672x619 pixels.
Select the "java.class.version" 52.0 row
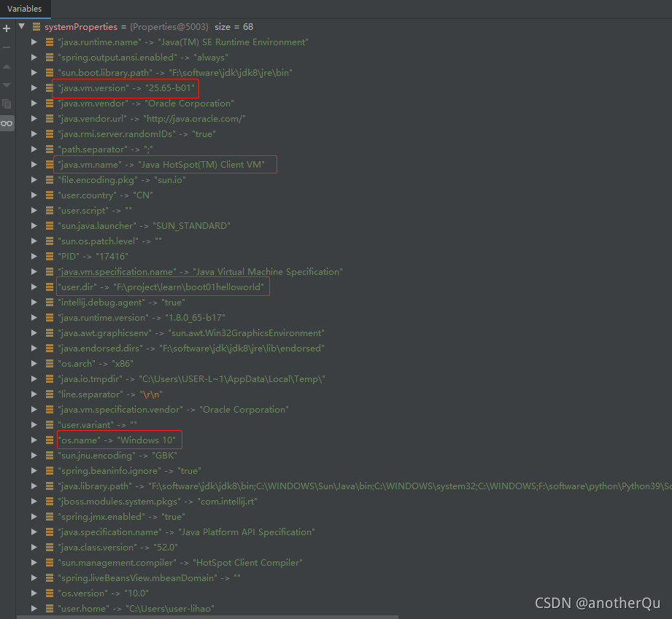tap(118, 548)
